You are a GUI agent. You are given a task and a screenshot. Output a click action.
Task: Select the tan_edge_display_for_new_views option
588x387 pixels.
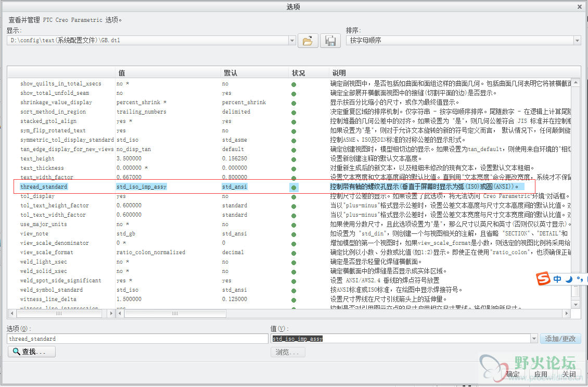67,149
